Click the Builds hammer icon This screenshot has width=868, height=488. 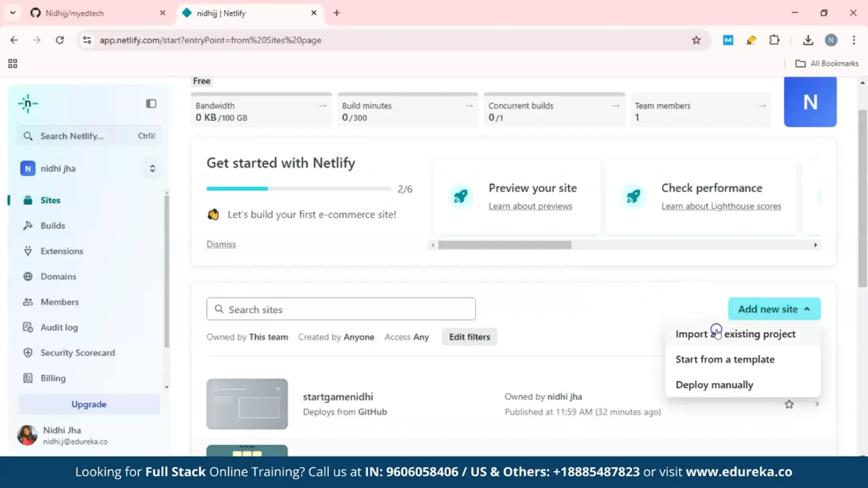coord(28,225)
